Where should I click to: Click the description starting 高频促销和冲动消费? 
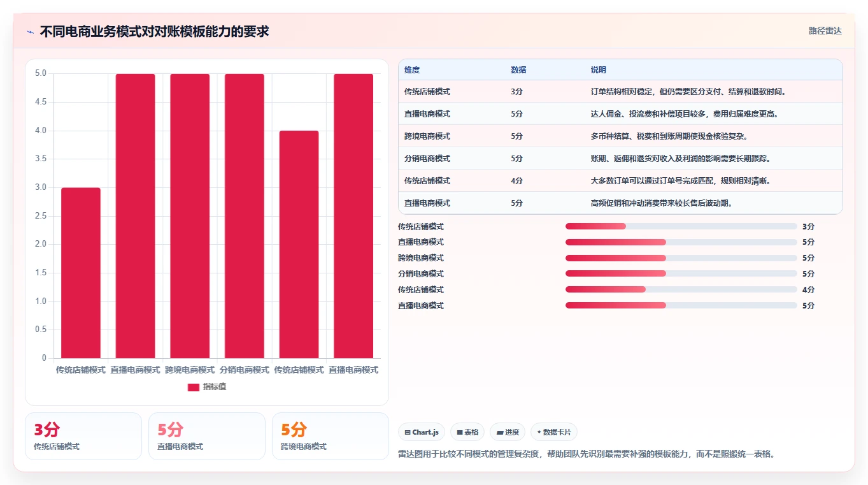pyautogui.click(x=662, y=203)
